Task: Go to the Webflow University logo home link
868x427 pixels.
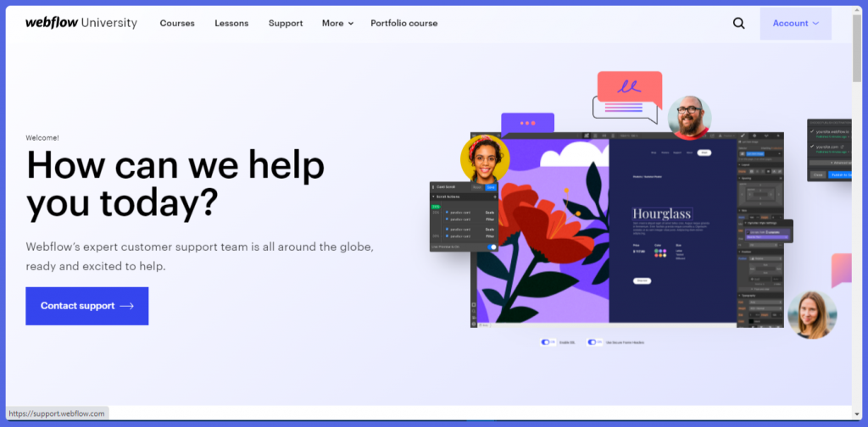Action: (81, 23)
